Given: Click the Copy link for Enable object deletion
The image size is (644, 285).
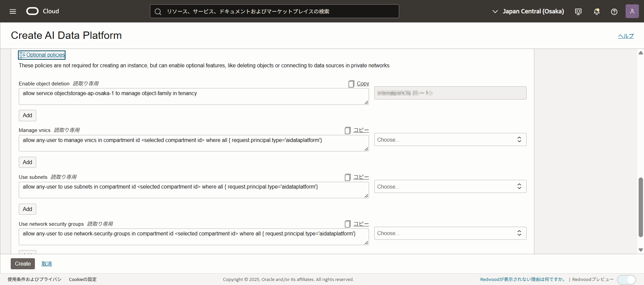Looking at the screenshot, I should [x=363, y=84].
